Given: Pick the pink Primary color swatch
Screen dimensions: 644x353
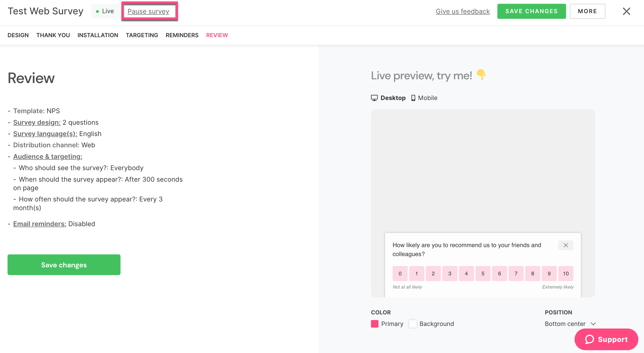Looking at the screenshot, I should (x=374, y=324).
